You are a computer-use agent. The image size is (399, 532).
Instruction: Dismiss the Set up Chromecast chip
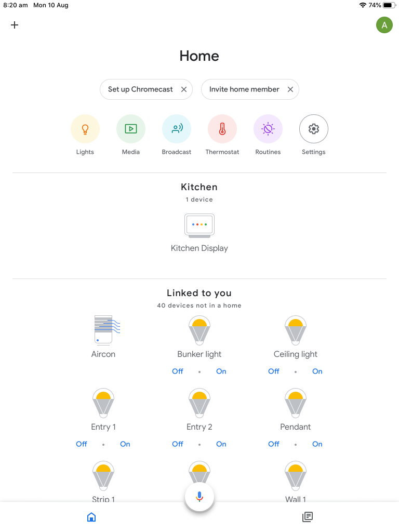(184, 89)
